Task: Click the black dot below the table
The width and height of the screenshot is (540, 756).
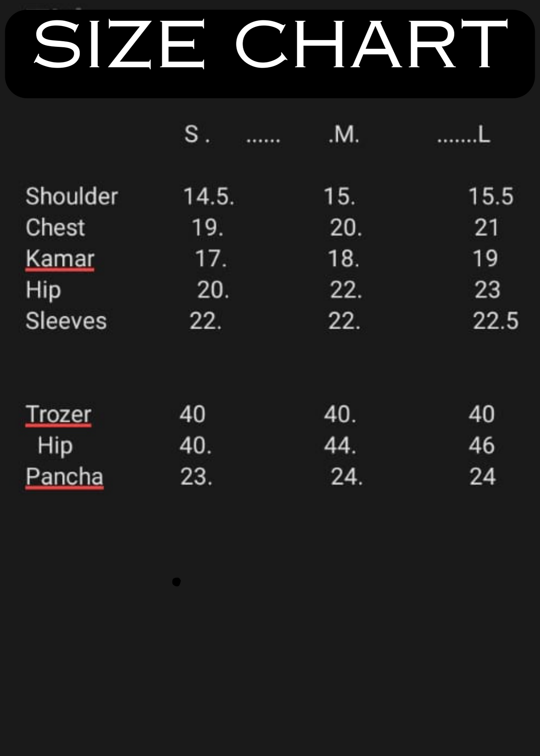Action: point(176,582)
